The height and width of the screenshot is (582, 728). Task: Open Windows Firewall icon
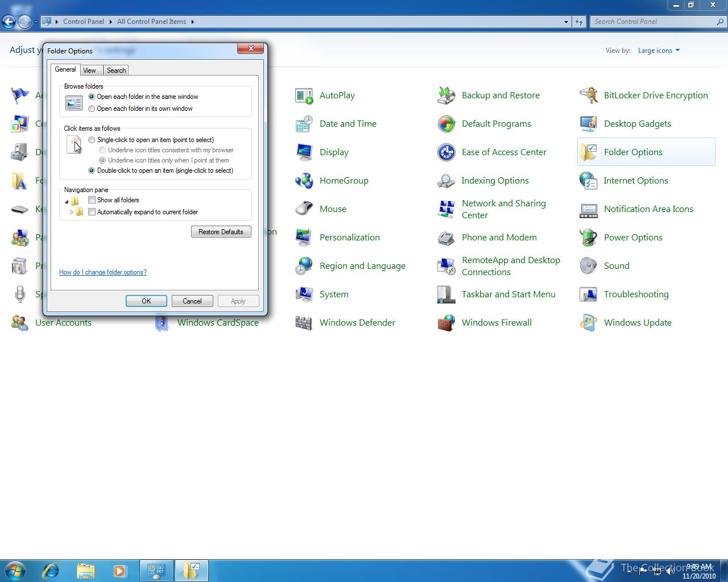click(446, 323)
